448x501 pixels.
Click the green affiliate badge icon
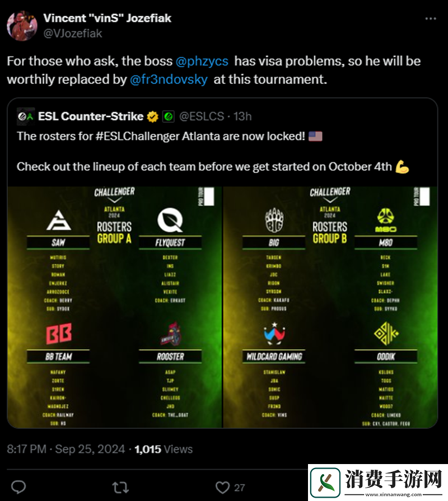point(168,116)
